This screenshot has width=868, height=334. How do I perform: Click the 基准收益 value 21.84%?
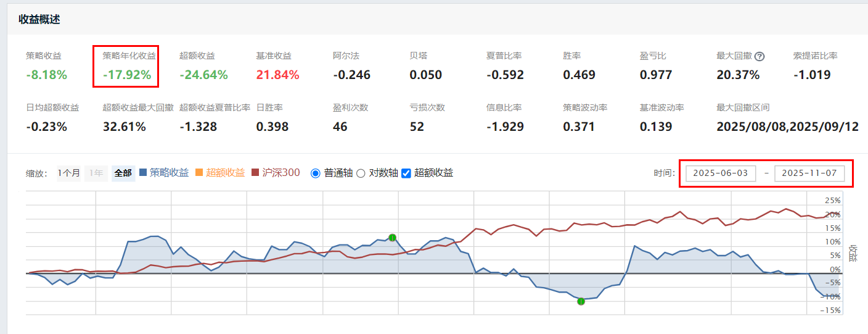277,75
